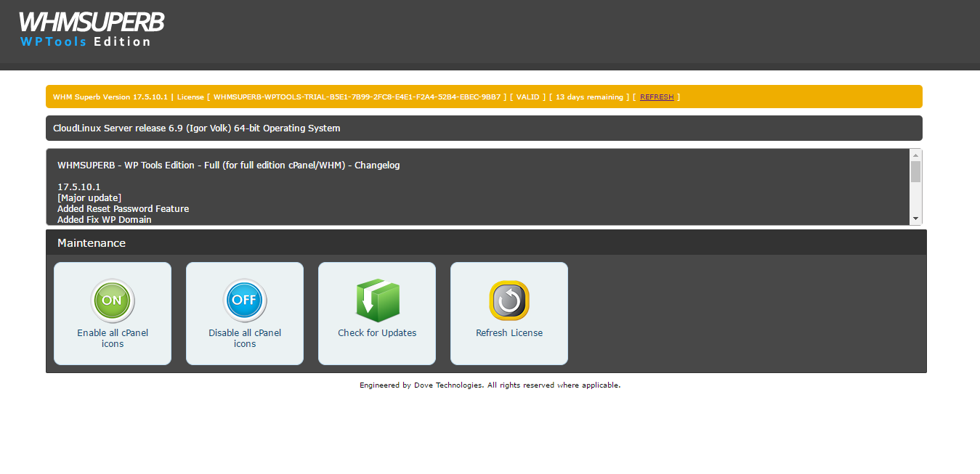Click the blue OFF icon to disable cPanel icons

pos(245,301)
